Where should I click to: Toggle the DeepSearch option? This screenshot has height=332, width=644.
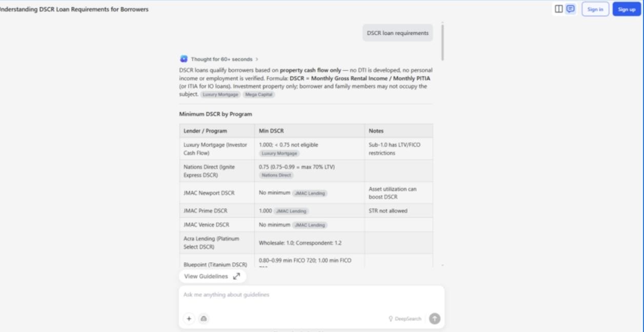(x=405, y=319)
